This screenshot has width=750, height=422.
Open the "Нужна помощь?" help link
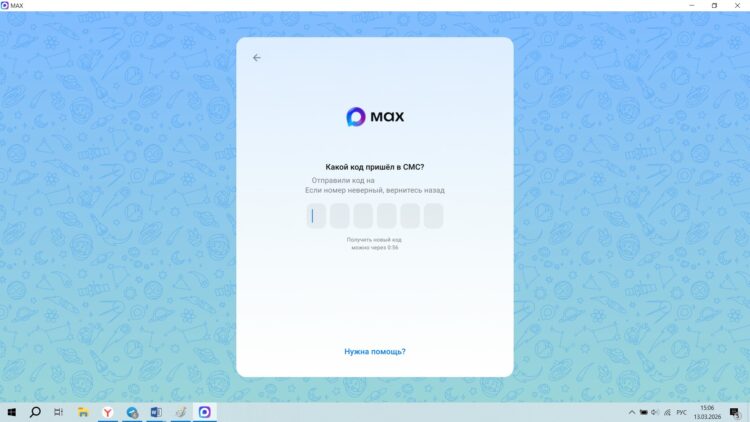tap(375, 352)
